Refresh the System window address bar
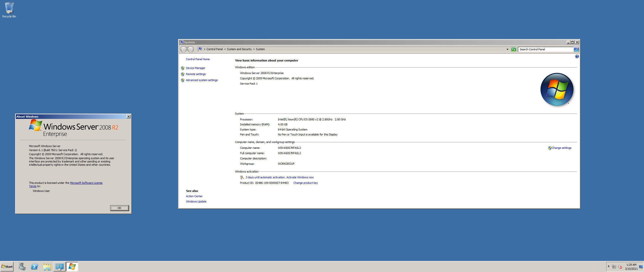644x272 pixels. pyautogui.click(x=514, y=49)
